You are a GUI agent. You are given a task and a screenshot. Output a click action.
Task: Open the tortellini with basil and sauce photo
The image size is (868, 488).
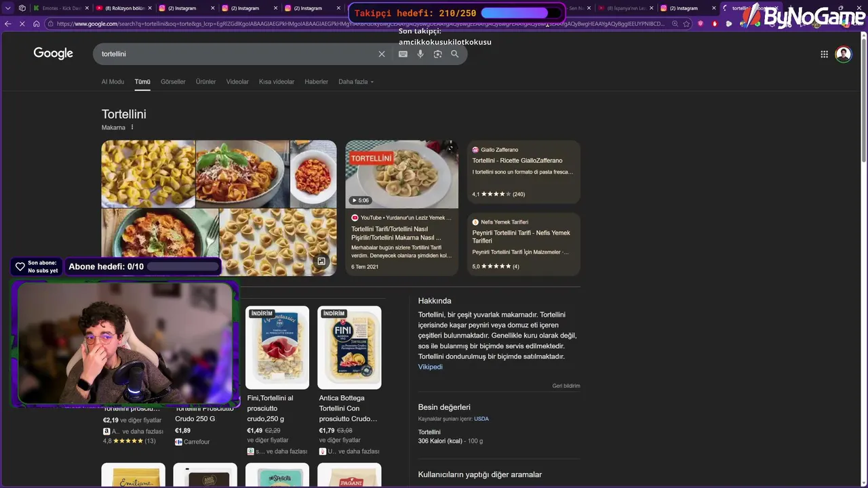(x=243, y=174)
